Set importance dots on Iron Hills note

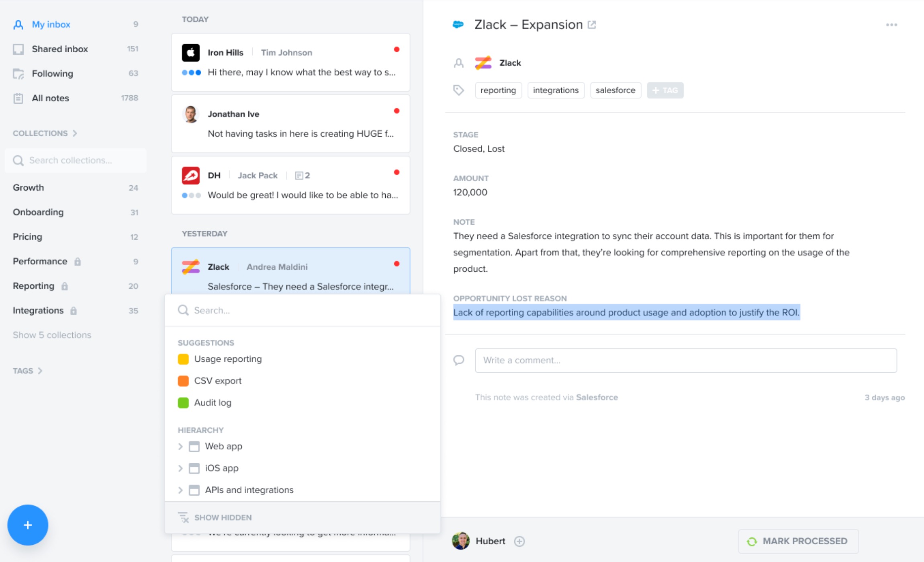191,73
